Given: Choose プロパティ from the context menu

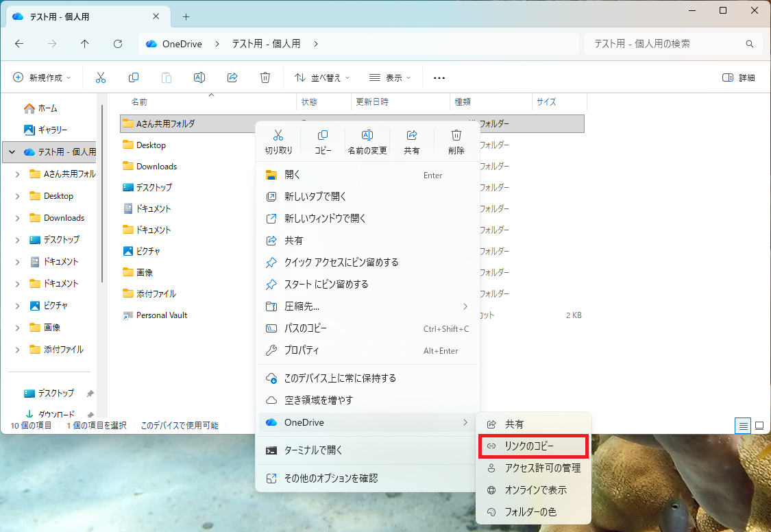Looking at the screenshot, I should tap(302, 350).
